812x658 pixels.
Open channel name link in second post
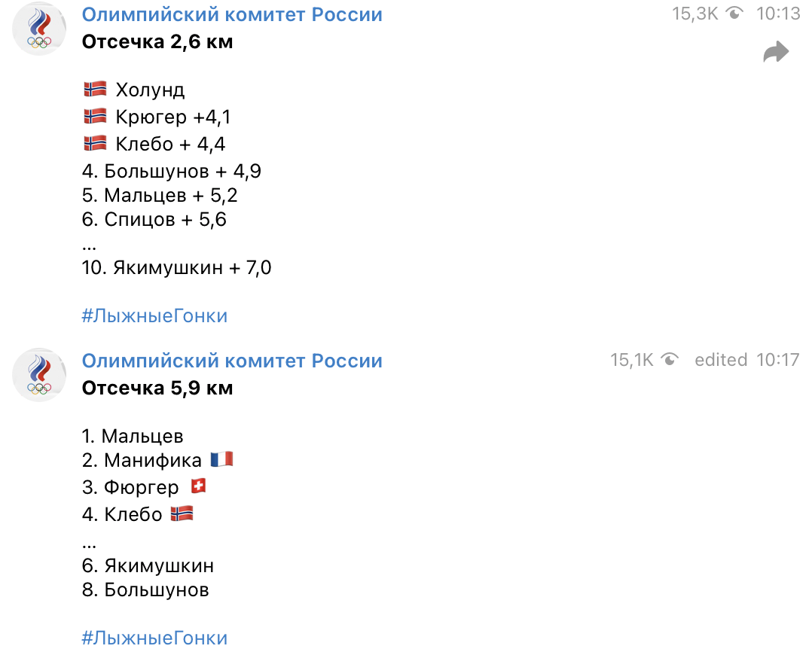point(232,361)
